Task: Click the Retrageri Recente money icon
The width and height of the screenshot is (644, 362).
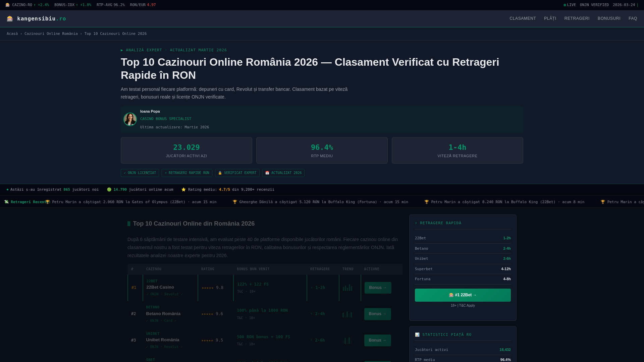Action: (6, 202)
